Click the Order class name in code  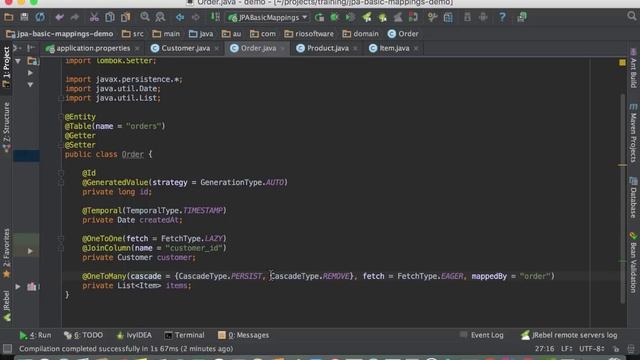[x=133, y=155]
